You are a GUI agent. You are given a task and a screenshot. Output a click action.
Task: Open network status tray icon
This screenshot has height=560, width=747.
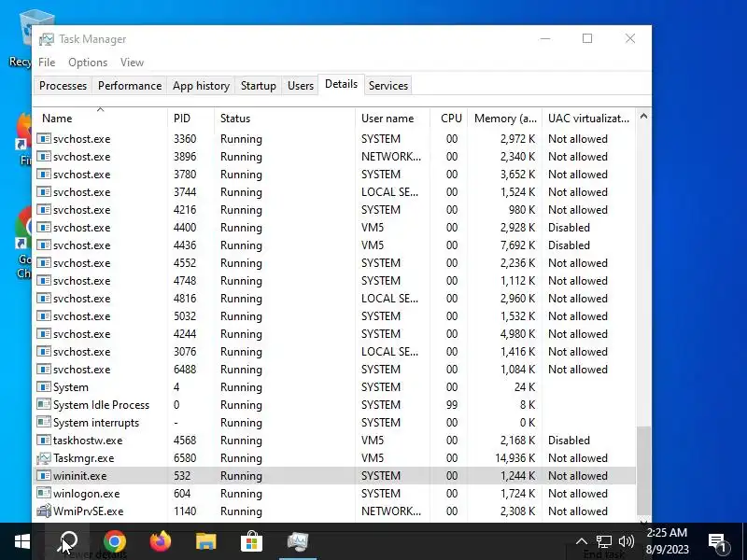coord(603,541)
